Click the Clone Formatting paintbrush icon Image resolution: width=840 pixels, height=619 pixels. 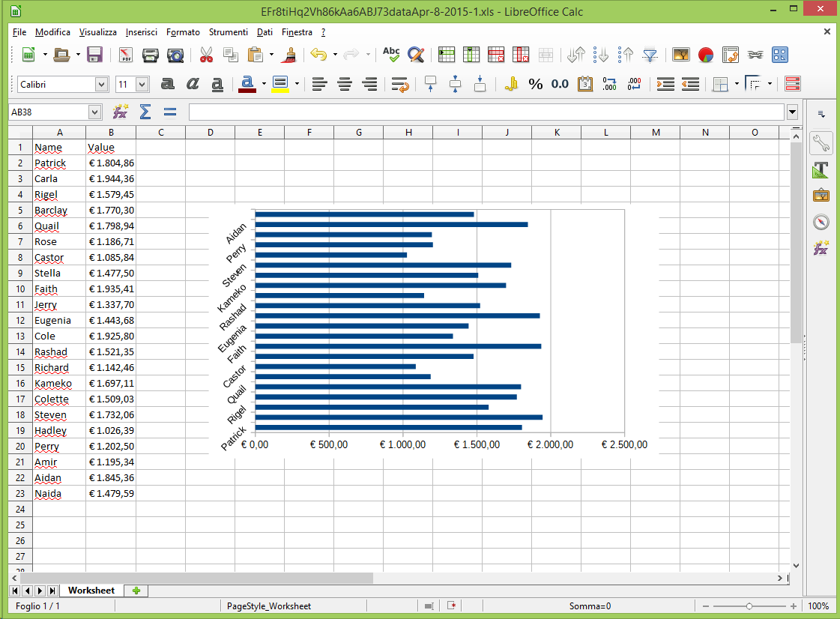[x=289, y=55]
